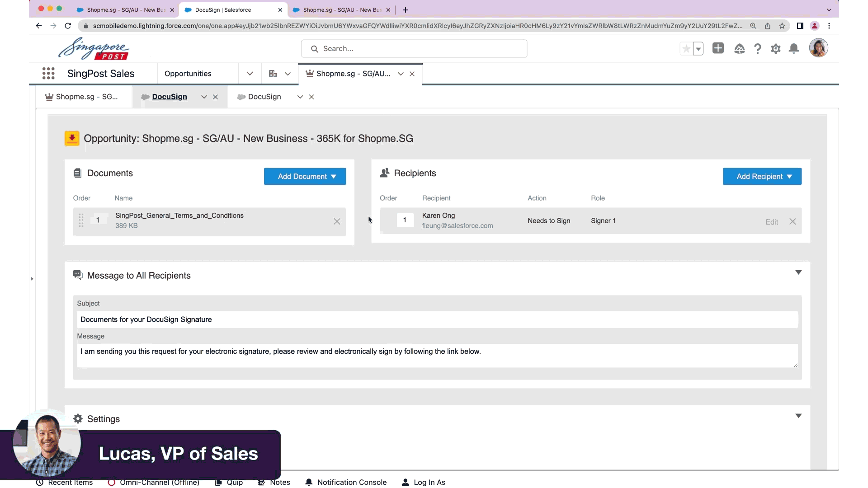Click the recipient order number box
The width and height of the screenshot is (868, 488).
click(x=405, y=221)
